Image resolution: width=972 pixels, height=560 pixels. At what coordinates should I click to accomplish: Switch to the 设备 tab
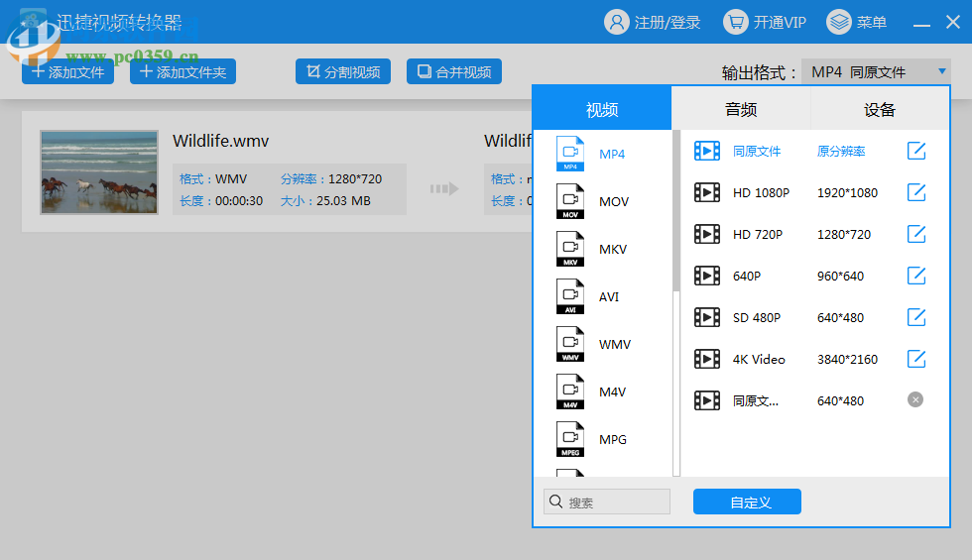880,109
